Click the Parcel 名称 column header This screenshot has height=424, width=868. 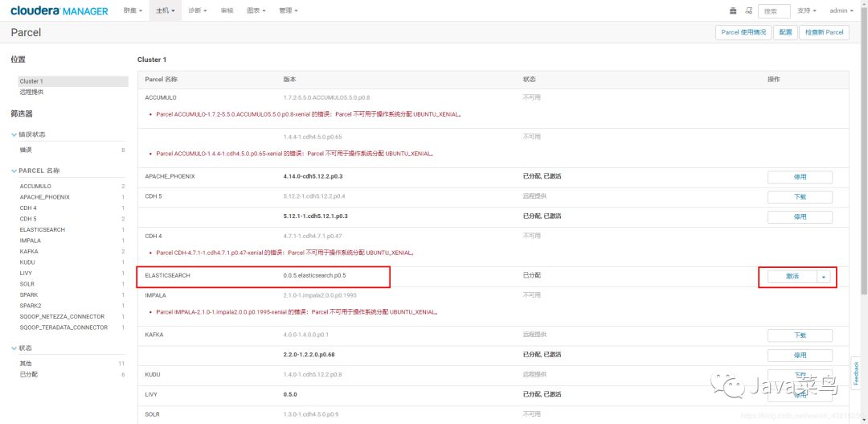[161, 80]
